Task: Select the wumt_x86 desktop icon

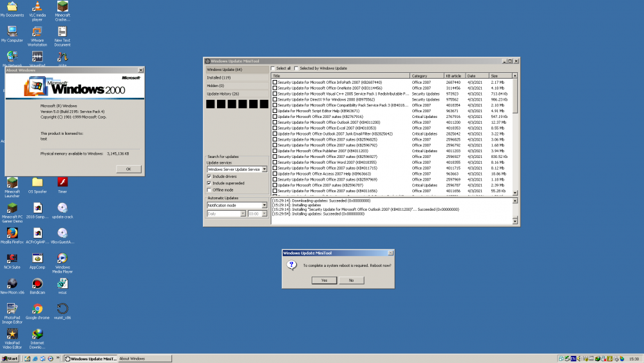Action: pyautogui.click(x=62, y=311)
